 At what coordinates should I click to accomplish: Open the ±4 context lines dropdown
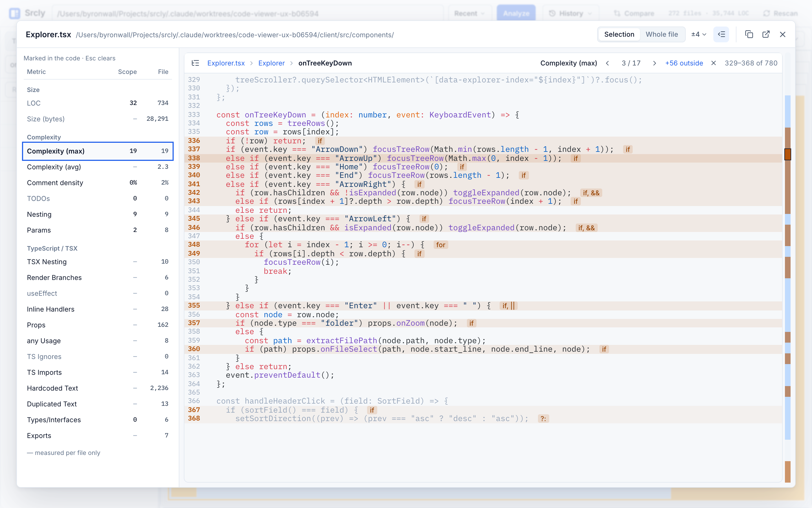point(699,34)
